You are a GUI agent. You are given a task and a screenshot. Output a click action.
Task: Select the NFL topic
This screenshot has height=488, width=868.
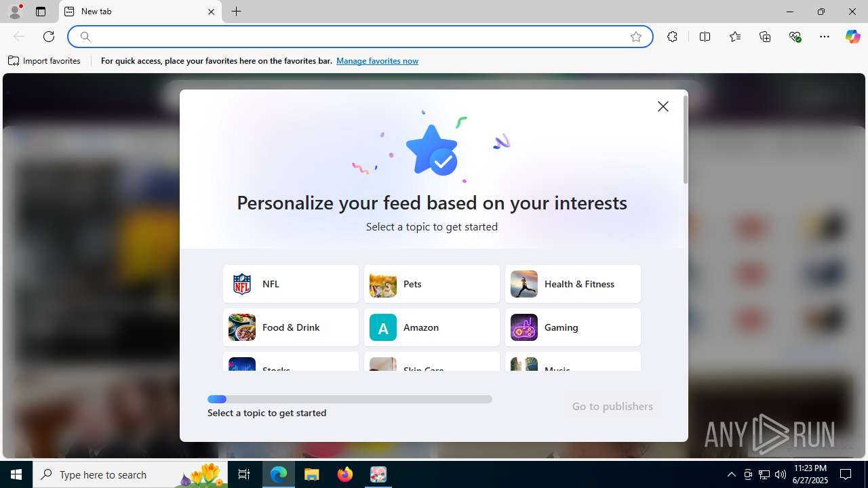point(291,284)
